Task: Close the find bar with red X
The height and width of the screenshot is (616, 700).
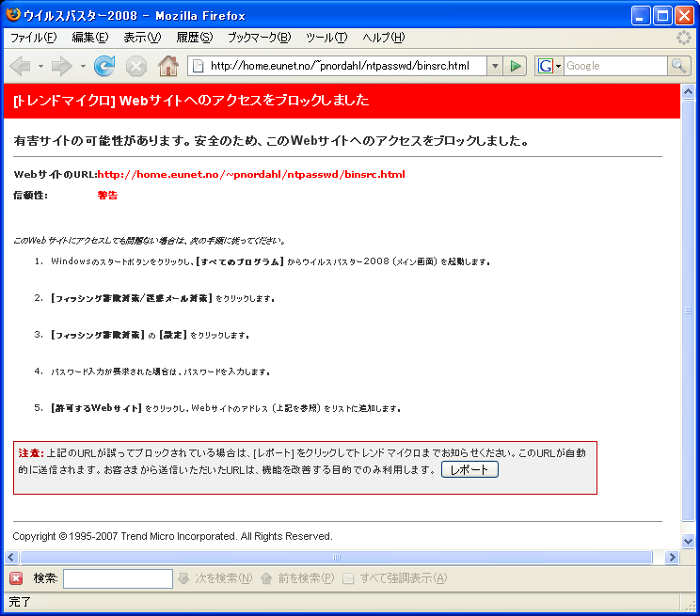Action: pos(16,578)
